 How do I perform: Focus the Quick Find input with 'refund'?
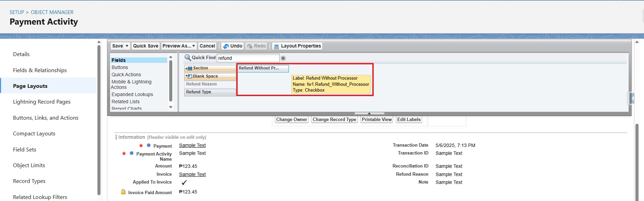point(248,58)
